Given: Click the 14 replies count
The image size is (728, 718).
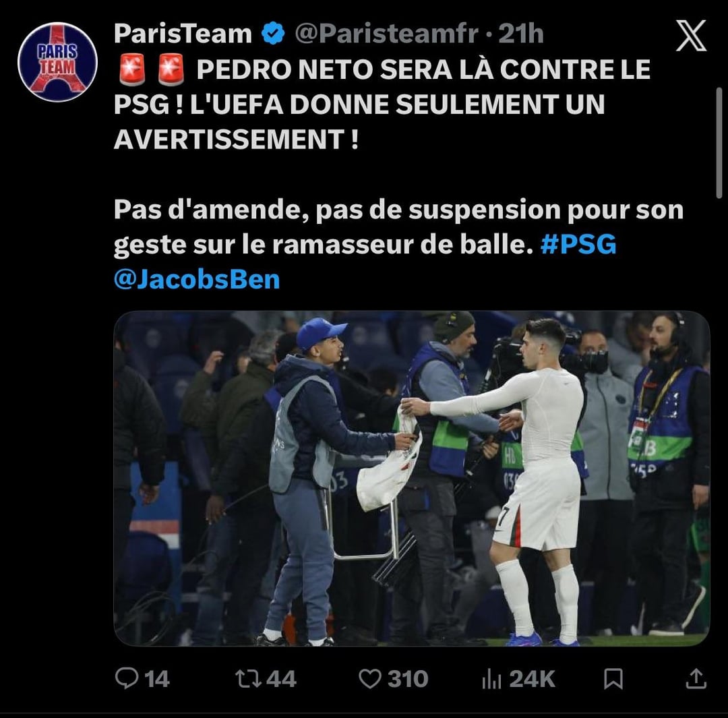Looking at the screenshot, I should click(157, 679).
